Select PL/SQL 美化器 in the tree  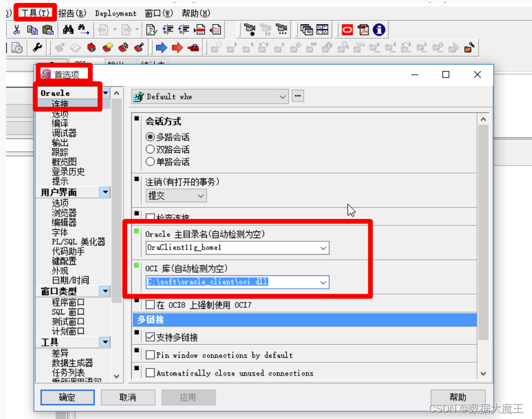[x=78, y=242]
